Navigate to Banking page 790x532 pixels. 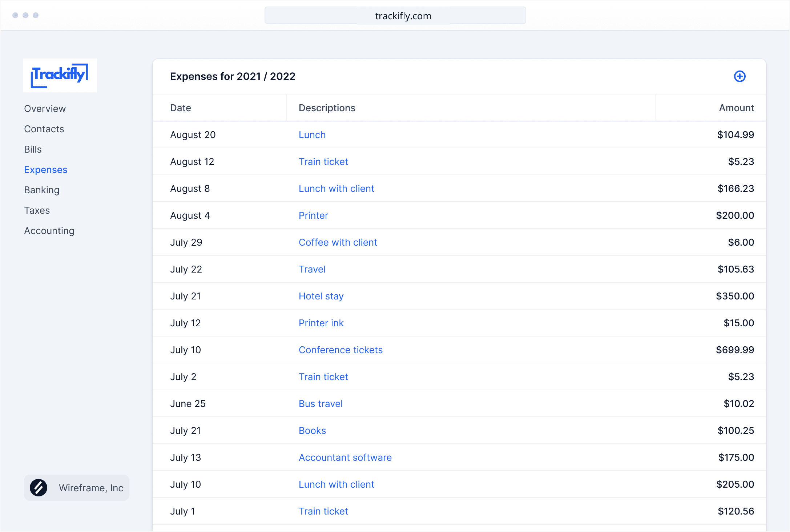[42, 190]
